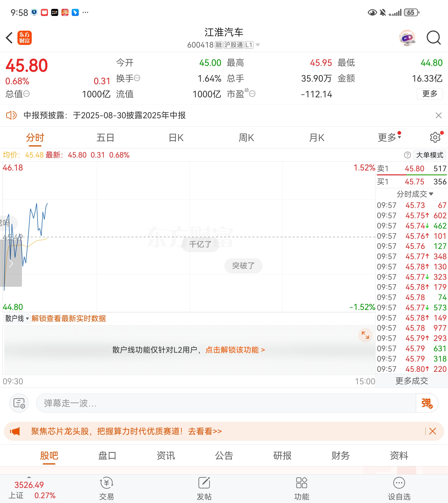Tap the 东方财富 logo icon
The height and width of the screenshot is (503, 448).
click(25, 38)
